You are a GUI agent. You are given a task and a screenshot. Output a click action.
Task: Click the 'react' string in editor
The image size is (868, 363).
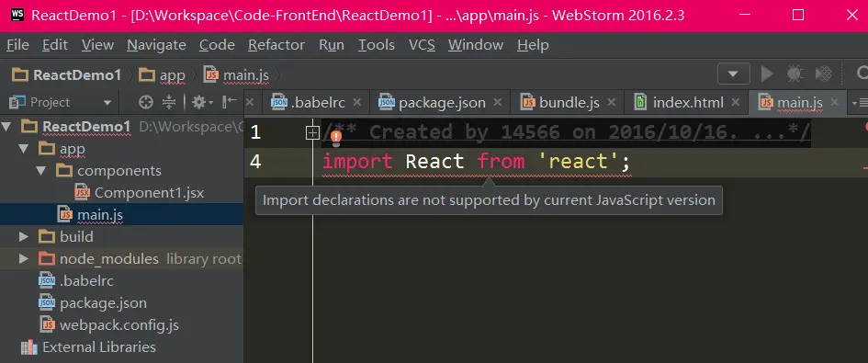click(579, 162)
